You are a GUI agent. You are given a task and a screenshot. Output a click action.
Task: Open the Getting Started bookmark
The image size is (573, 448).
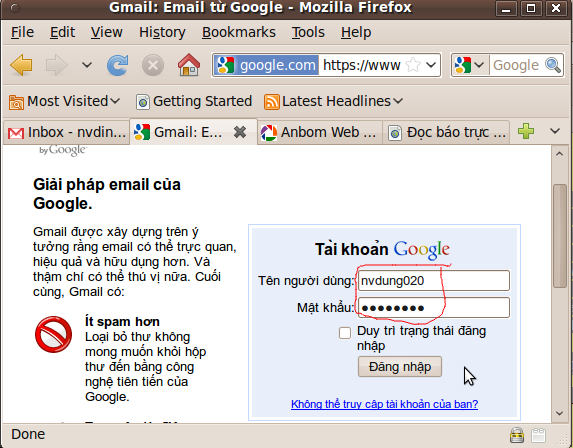[194, 101]
